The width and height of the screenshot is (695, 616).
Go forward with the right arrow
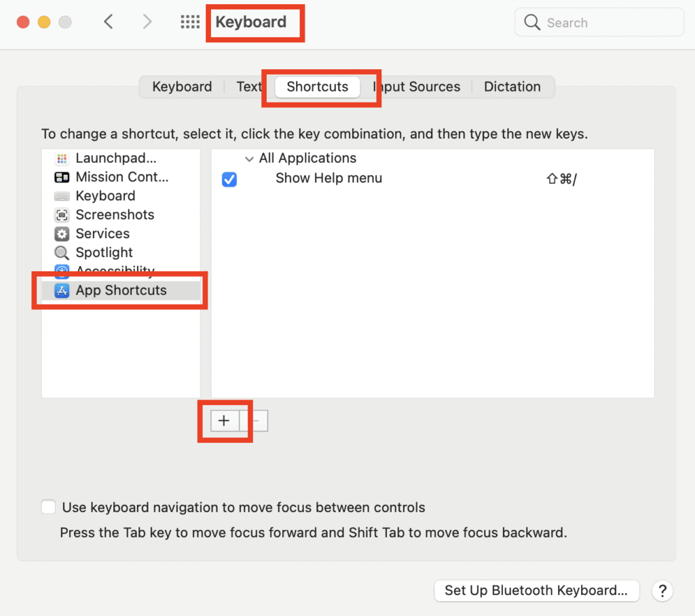pyautogui.click(x=147, y=21)
